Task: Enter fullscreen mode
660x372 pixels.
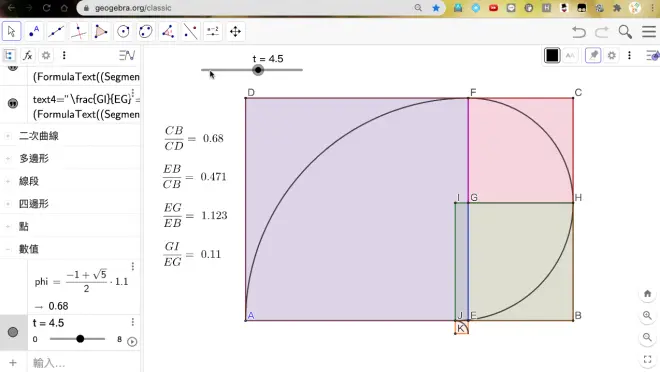Action: point(647,359)
